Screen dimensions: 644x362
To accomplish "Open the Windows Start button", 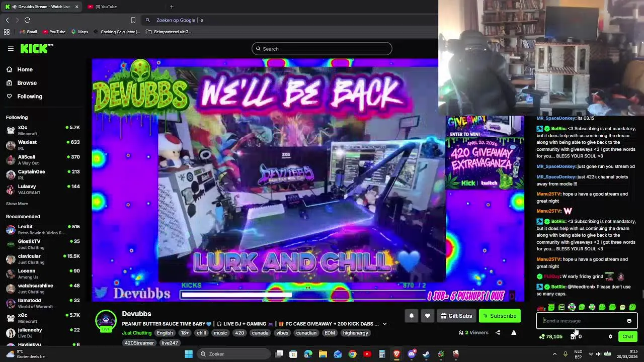I will pyautogui.click(x=189, y=354).
